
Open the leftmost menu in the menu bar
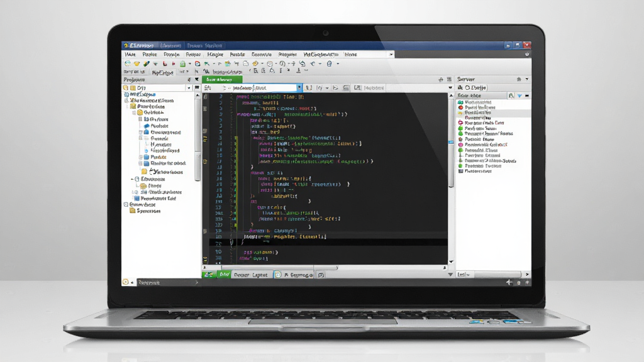click(130, 54)
